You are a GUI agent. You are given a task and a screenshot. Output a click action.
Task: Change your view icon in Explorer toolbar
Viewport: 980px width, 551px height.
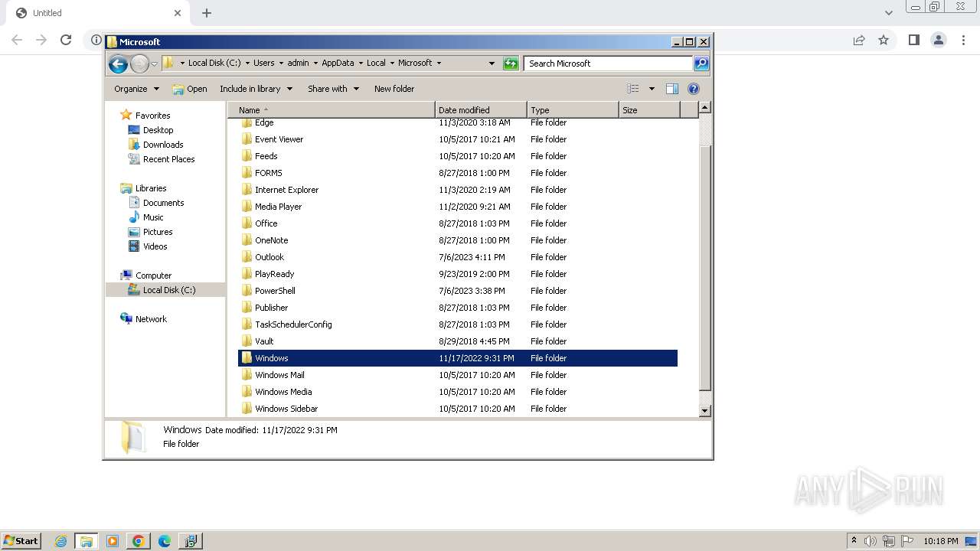pyautogui.click(x=633, y=89)
